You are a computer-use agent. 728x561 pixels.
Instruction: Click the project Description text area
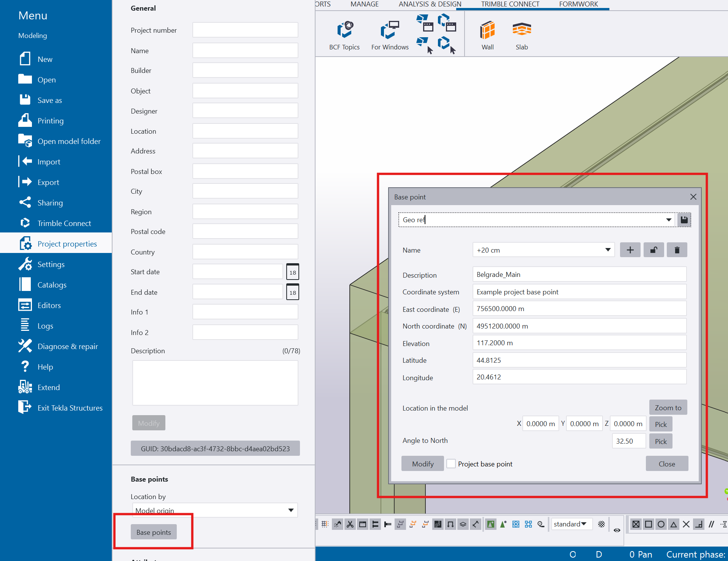click(x=215, y=383)
